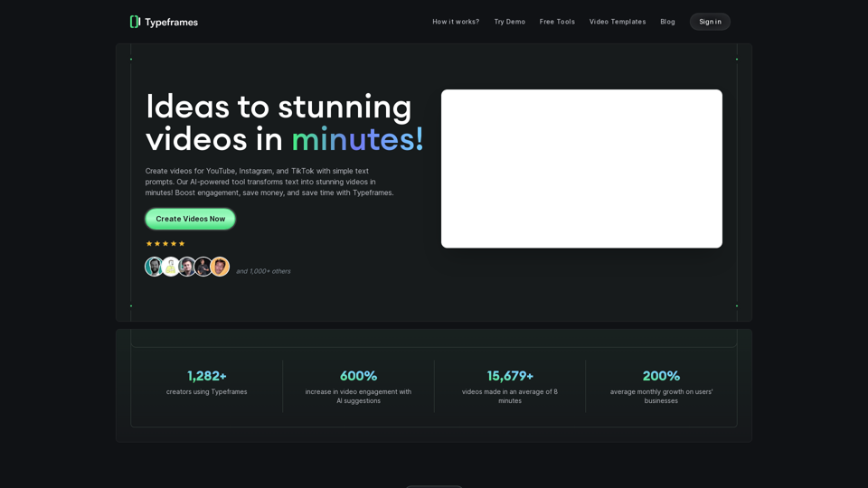Select the orange-background user avatar
Screen dimensions: 868x488
(220, 267)
